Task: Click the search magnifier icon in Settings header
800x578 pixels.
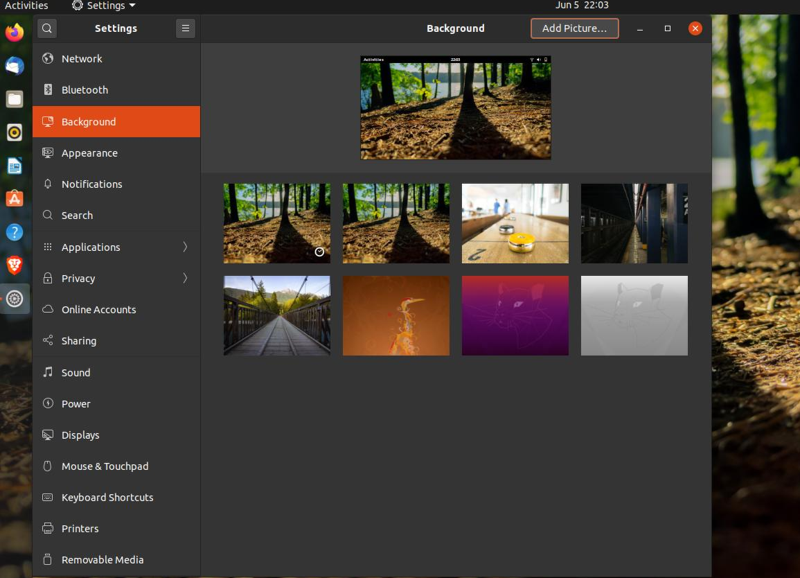Action: pos(47,28)
